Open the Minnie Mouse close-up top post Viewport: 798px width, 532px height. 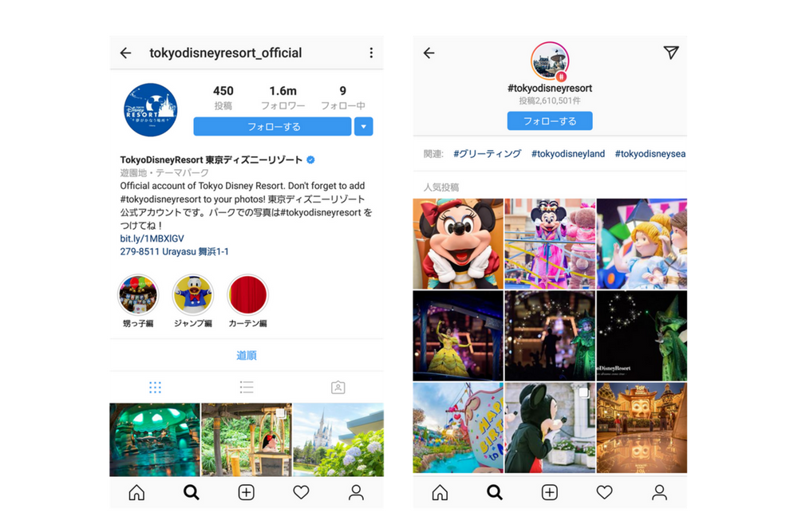click(458, 243)
